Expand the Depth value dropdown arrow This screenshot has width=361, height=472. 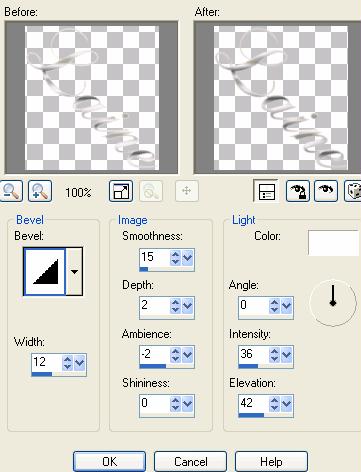188,306
